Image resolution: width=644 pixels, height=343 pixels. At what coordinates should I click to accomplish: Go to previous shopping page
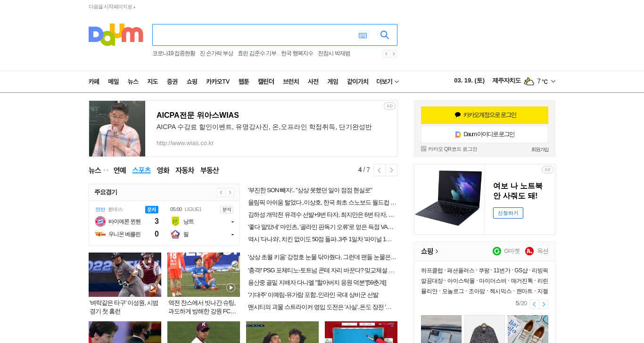click(534, 304)
